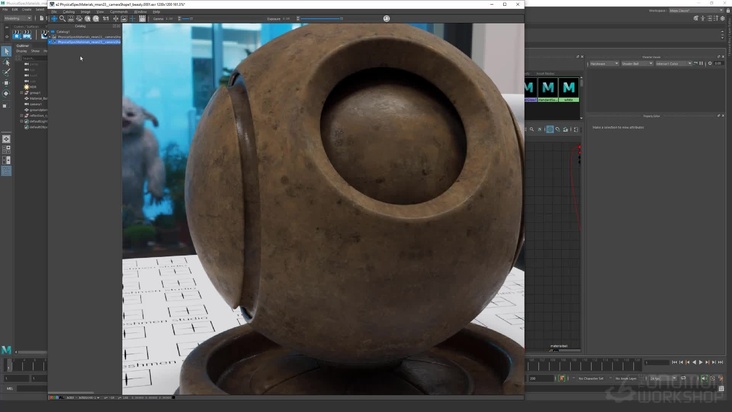Select the arrow Select tool in Maya toolbox

click(6, 51)
